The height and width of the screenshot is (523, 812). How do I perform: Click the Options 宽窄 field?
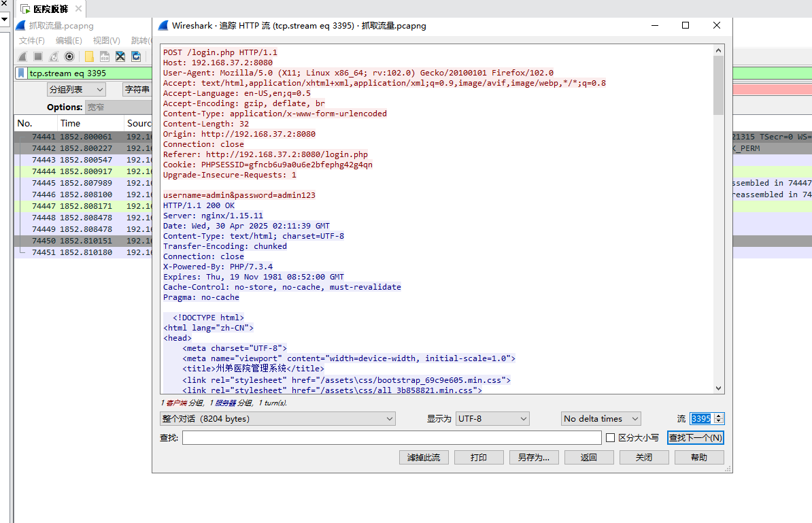pos(118,107)
